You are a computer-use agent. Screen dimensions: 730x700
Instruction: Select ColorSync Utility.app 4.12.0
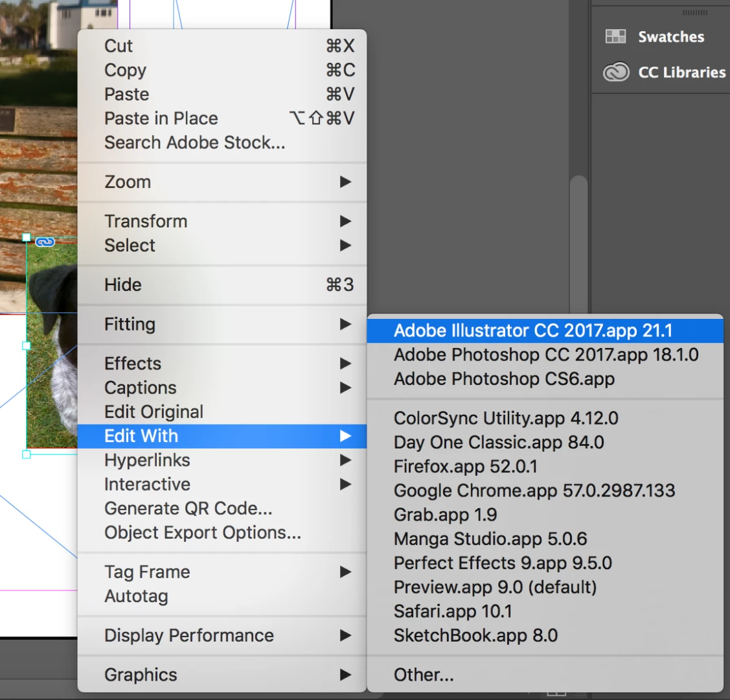(x=545, y=418)
